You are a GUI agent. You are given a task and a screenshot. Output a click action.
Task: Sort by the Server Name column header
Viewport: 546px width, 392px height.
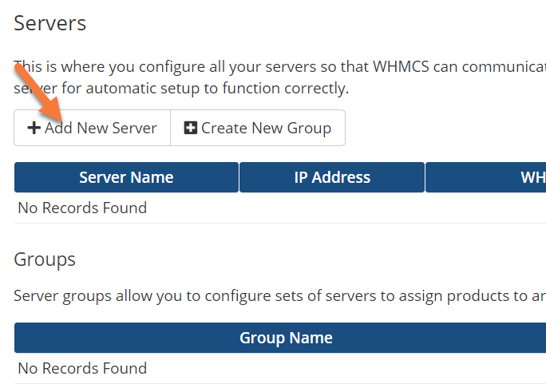[126, 177]
